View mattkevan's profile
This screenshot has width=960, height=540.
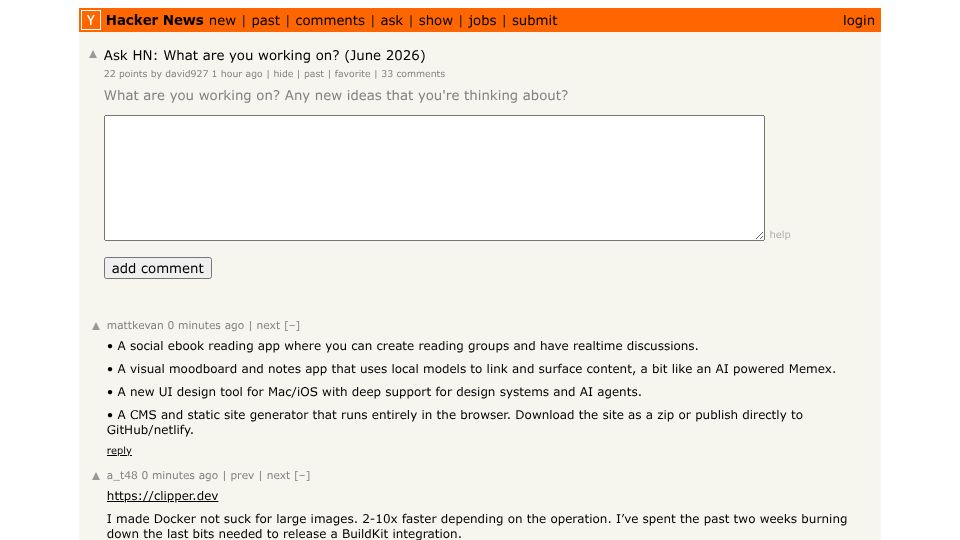[135, 325]
